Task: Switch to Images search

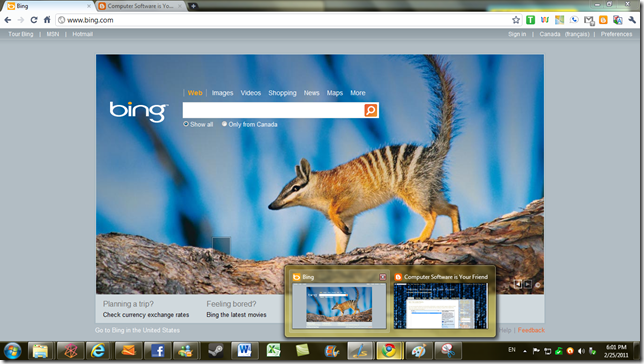Action: 222,93
